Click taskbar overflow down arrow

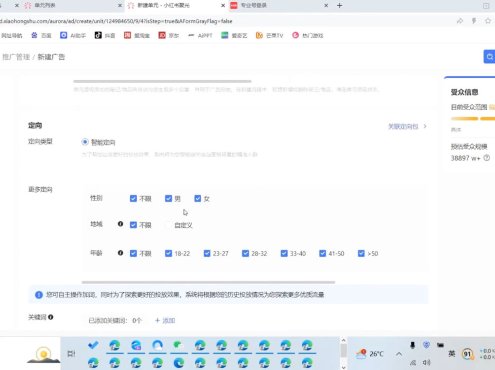tap(343, 367)
